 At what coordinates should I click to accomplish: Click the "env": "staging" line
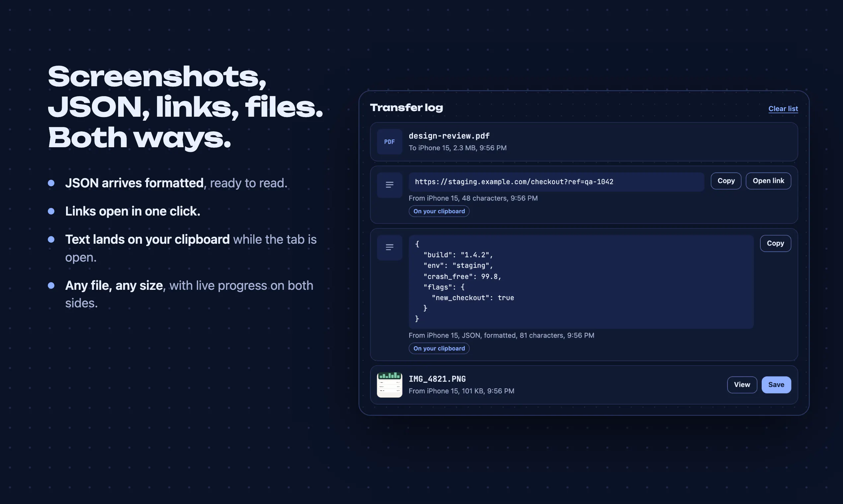[458, 266]
